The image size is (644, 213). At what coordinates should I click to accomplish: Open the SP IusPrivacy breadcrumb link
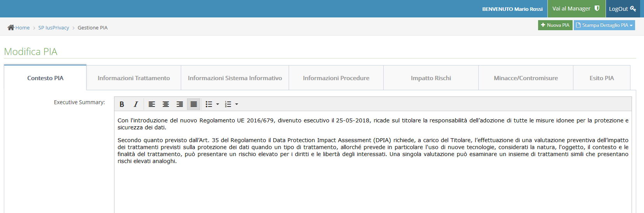point(54,27)
